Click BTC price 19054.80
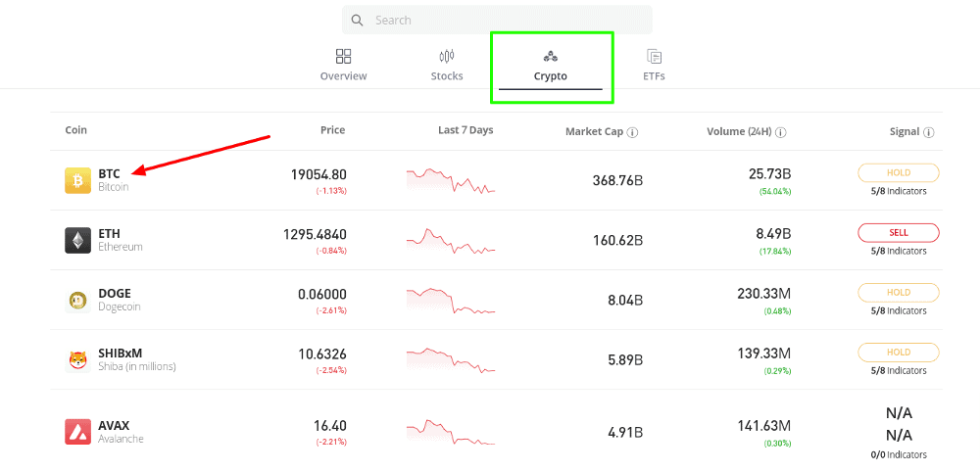 click(318, 175)
